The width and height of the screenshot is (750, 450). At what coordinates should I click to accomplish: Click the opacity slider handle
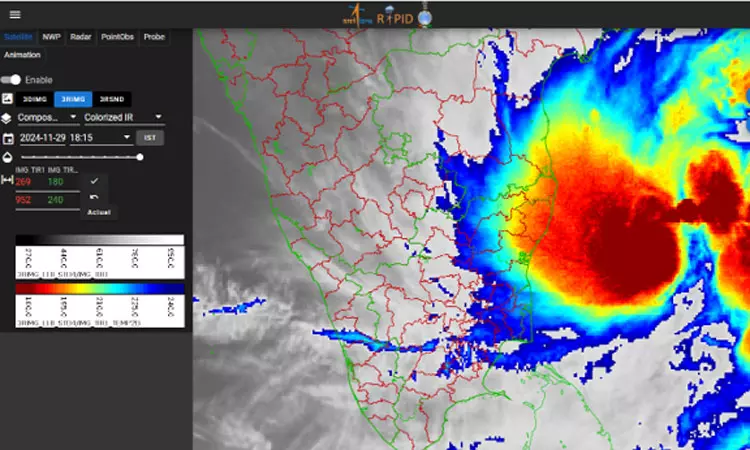pos(140,157)
